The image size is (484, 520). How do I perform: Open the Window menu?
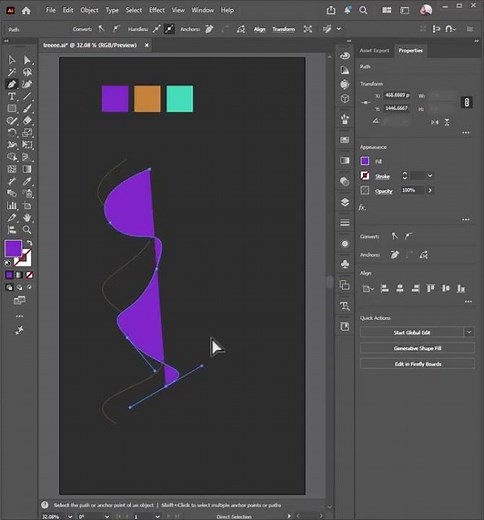(202, 10)
